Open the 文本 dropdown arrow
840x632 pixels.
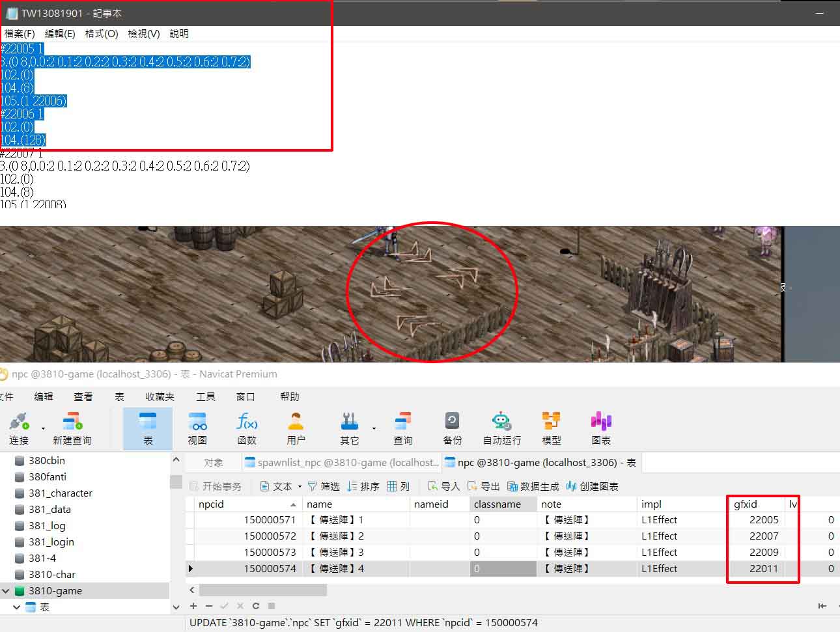(300, 486)
